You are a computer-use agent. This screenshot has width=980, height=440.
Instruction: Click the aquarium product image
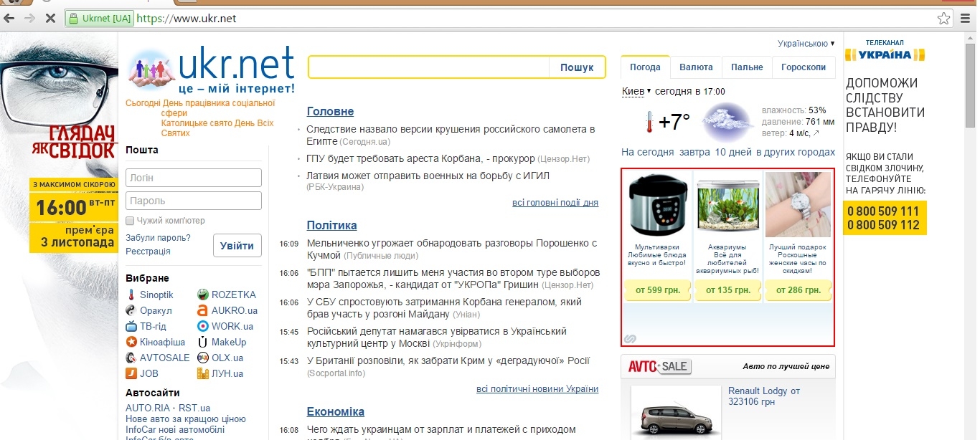coord(727,205)
